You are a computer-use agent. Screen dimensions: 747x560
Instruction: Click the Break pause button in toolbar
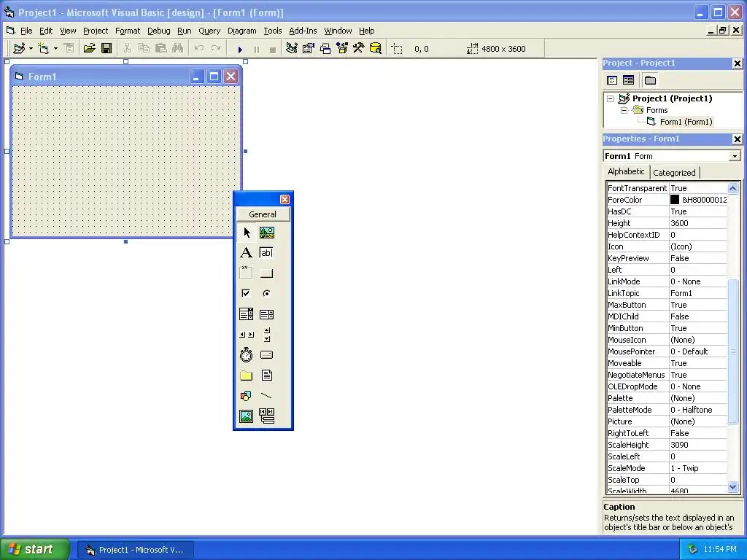256,49
